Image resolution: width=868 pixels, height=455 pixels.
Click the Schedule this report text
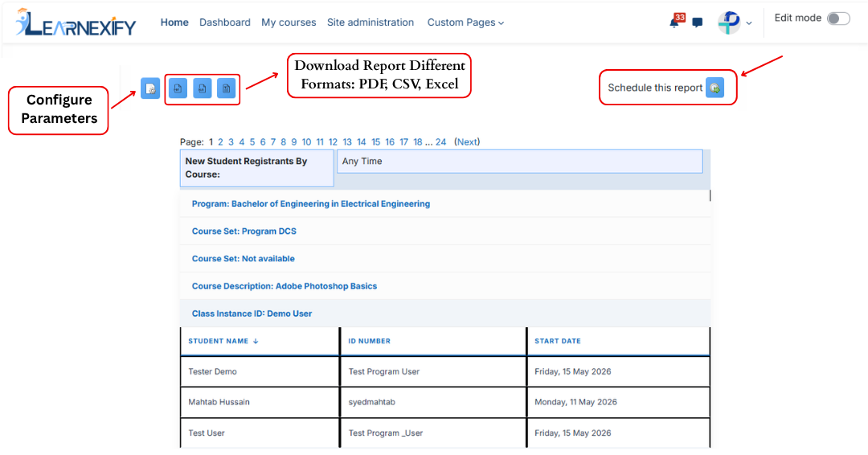pos(655,88)
